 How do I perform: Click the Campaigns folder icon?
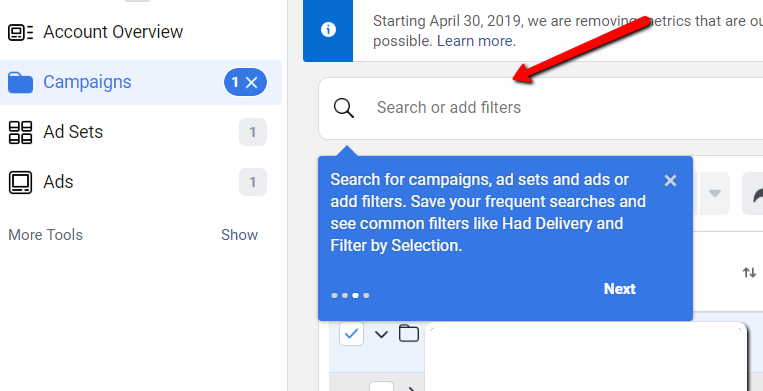point(20,83)
